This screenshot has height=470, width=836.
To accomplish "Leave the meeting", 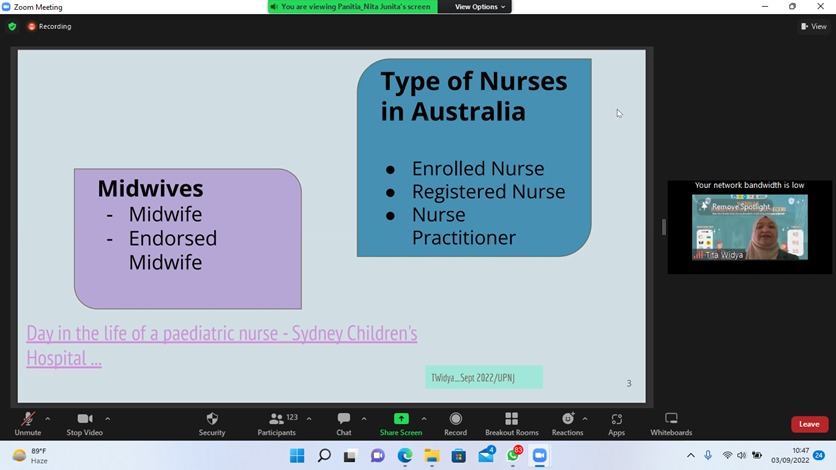I will pyautogui.click(x=809, y=424).
